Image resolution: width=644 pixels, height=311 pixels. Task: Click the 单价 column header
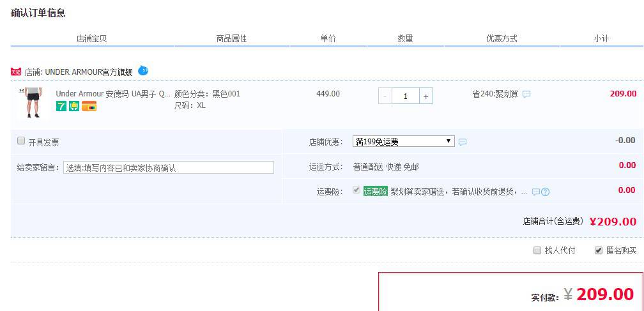tap(328, 39)
